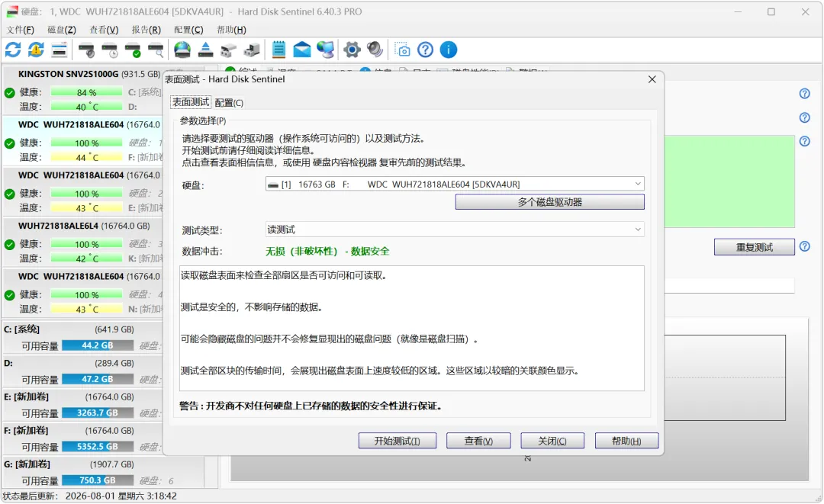Open the 测试类型 test type dropdown
This screenshot has height=504, width=824.
coord(455,230)
